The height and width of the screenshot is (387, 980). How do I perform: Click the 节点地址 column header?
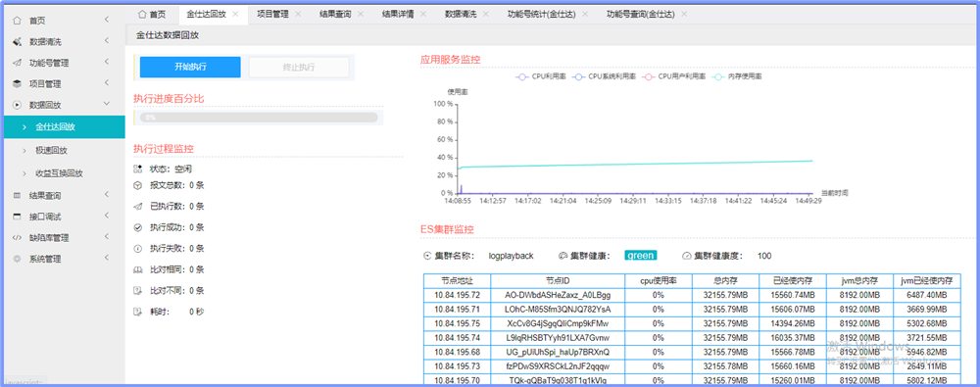tap(457, 281)
